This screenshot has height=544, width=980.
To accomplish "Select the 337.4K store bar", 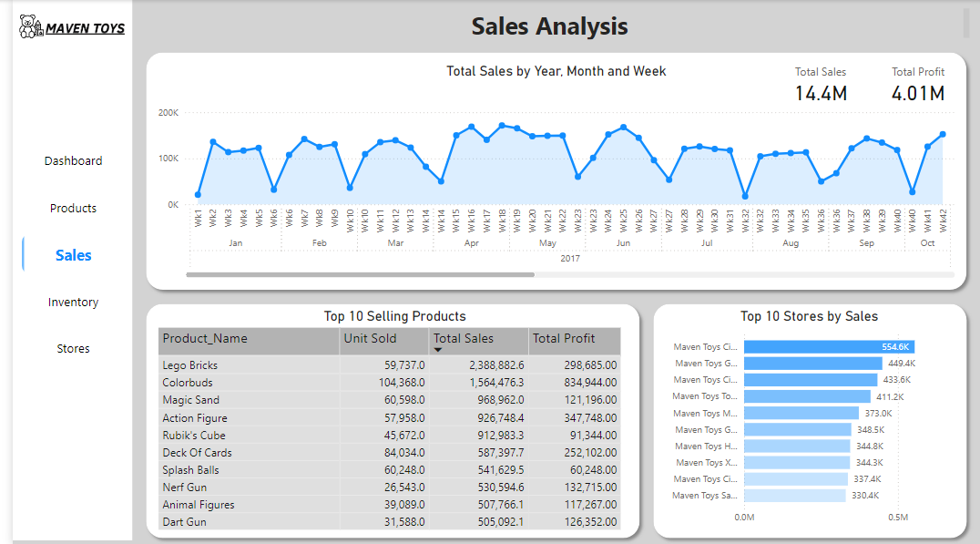I will tap(796, 479).
